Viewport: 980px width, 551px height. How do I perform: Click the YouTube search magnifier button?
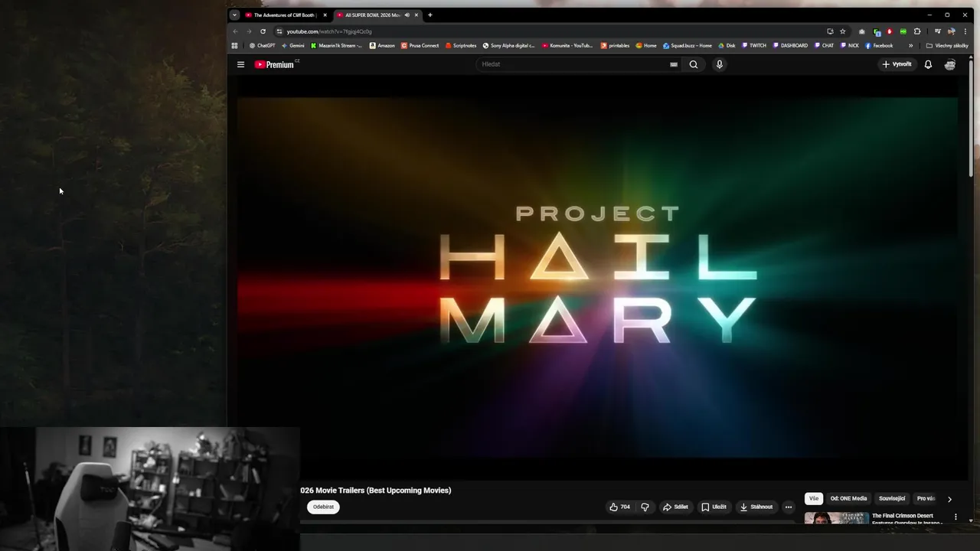(x=694, y=64)
